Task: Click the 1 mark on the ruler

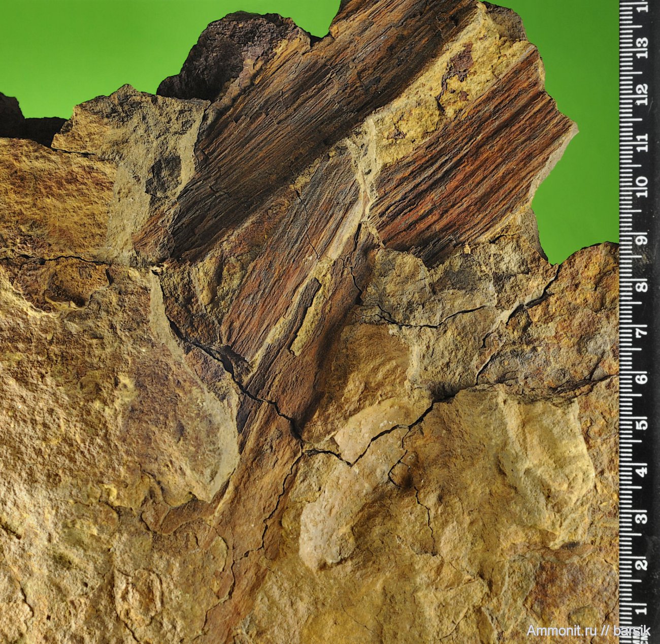Action: (x=642, y=608)
